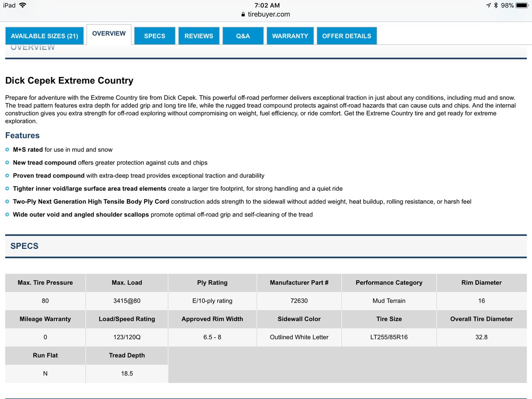Viewport: 532px width, 399px height.
Task: Select the Overview tab
Action: [x=109, y=34]
